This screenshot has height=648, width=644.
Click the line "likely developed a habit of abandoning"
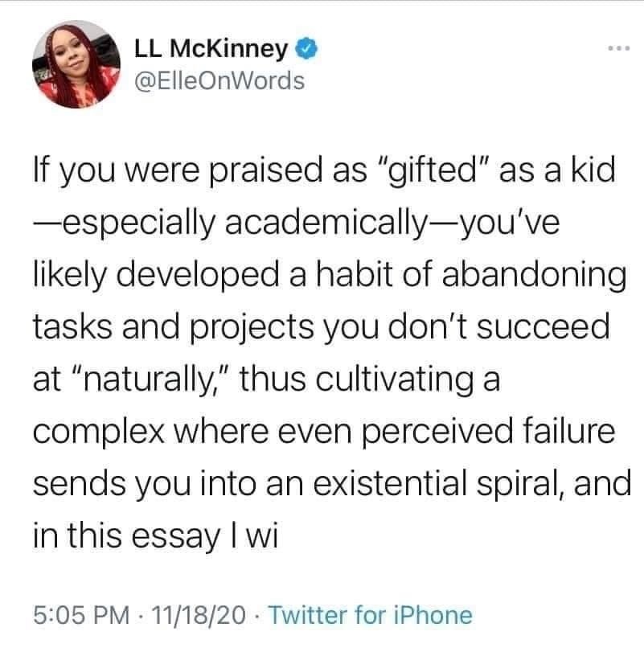[330, 276]
